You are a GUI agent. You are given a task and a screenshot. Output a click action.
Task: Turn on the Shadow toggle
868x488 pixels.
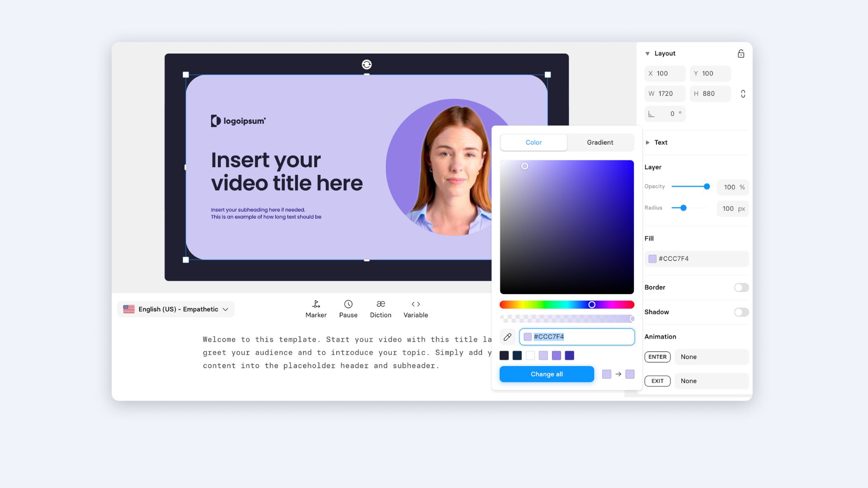pyautogui.click(x=741, y=312)
